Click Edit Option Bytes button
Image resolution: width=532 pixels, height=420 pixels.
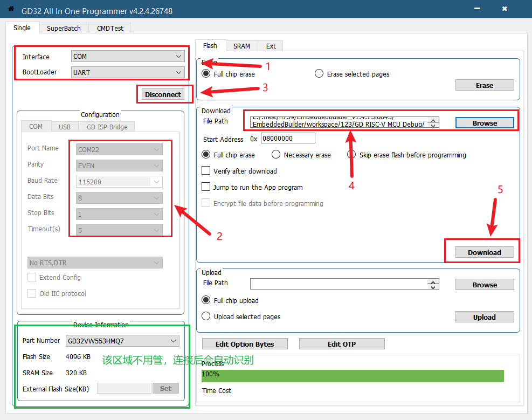[245, 344]
